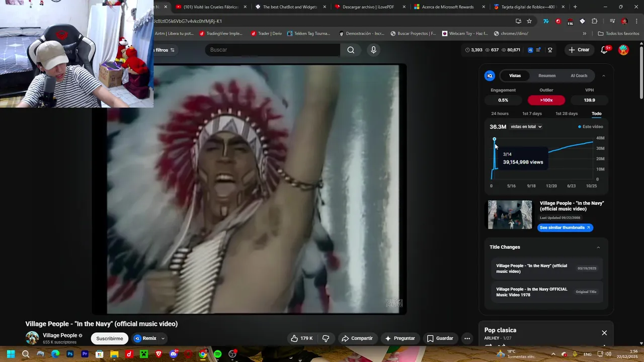Select the Todo time range
This screenshot has width=644, height=362.
596,114
